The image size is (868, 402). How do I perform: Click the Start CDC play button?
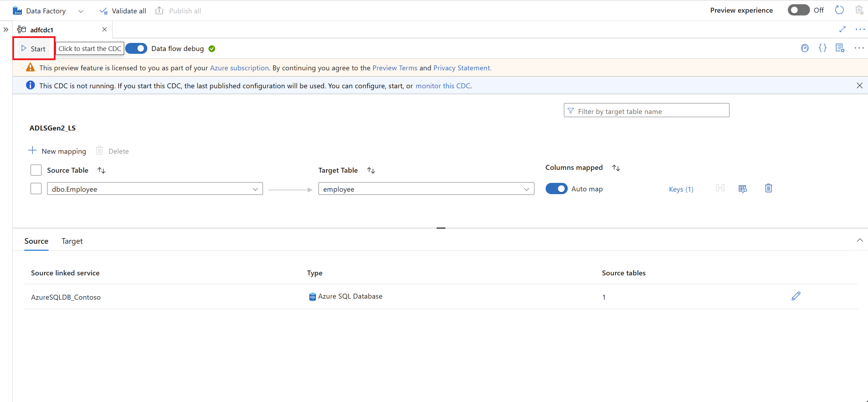(x=33, y=49)
